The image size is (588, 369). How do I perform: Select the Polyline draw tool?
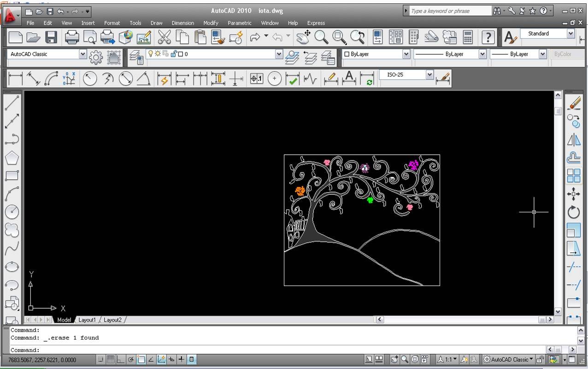[12, 139]
